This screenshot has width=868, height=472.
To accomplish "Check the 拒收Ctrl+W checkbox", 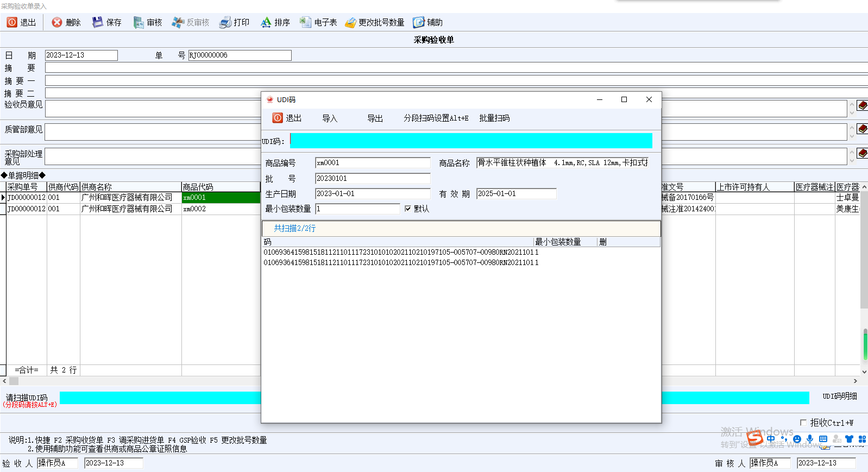I will 803,423.
